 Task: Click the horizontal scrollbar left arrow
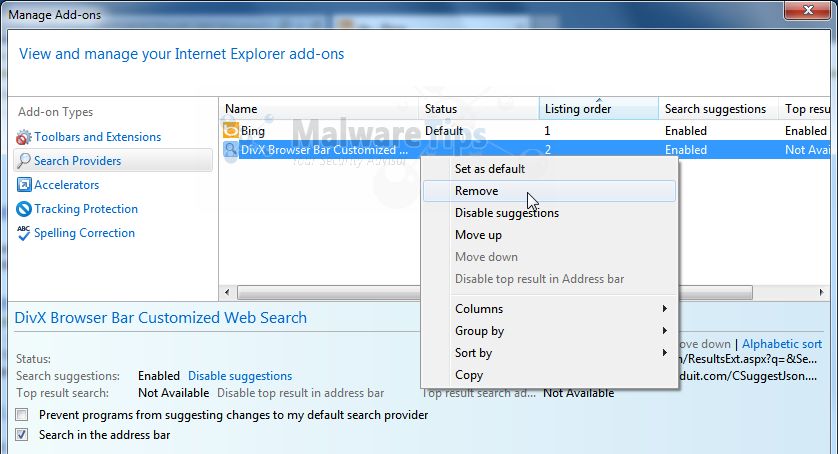pos(227,293)
